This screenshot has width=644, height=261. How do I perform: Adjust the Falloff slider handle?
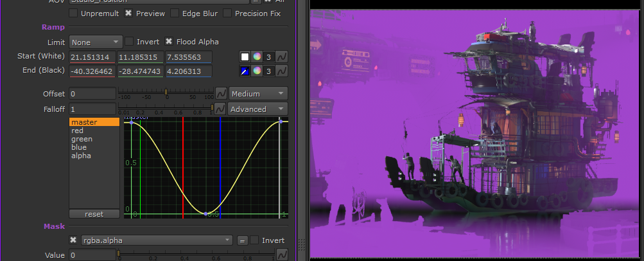pyautogui.click(x=213, y=107)
